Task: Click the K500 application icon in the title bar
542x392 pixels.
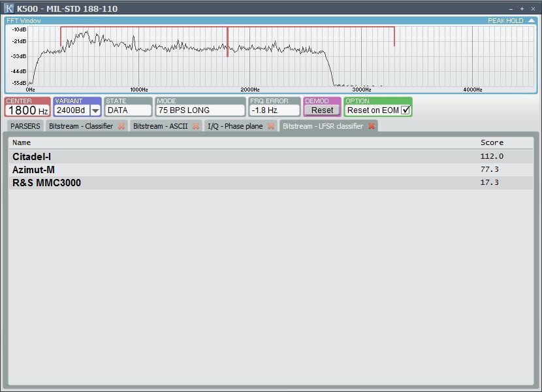Action: [x=8, y=8]
